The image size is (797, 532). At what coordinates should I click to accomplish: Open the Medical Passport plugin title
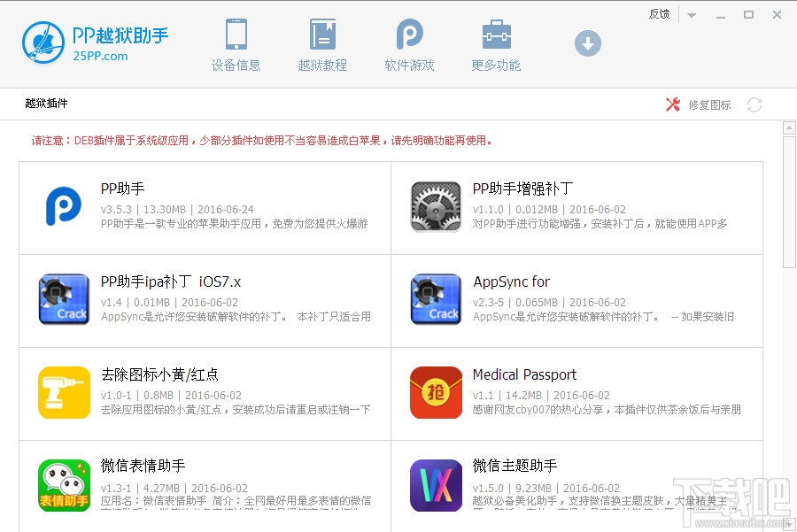(x=524, y=374)
